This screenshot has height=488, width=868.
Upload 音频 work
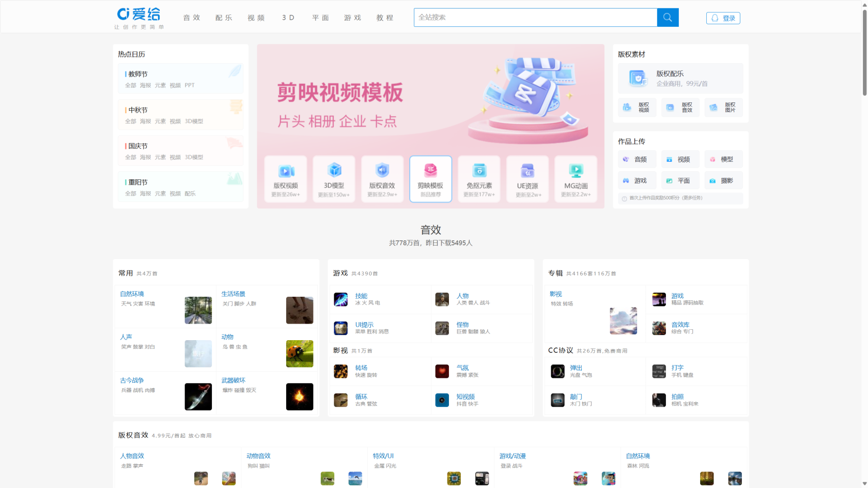(637, 159)
